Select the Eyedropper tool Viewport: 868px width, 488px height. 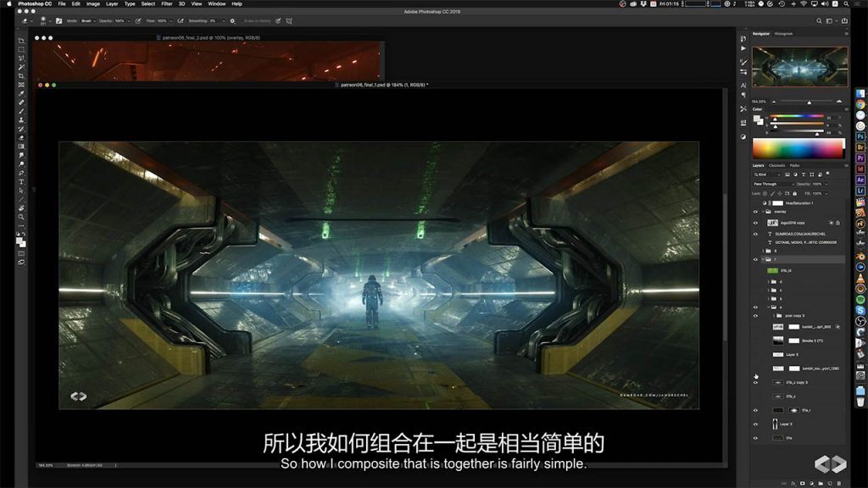tap(21, 94)
